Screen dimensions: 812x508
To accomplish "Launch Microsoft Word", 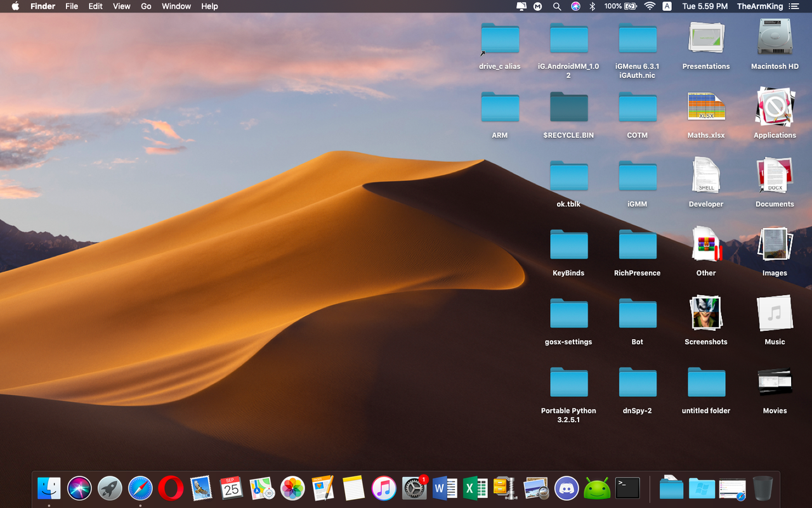I will pyautogui.click(x=445, y=488).
